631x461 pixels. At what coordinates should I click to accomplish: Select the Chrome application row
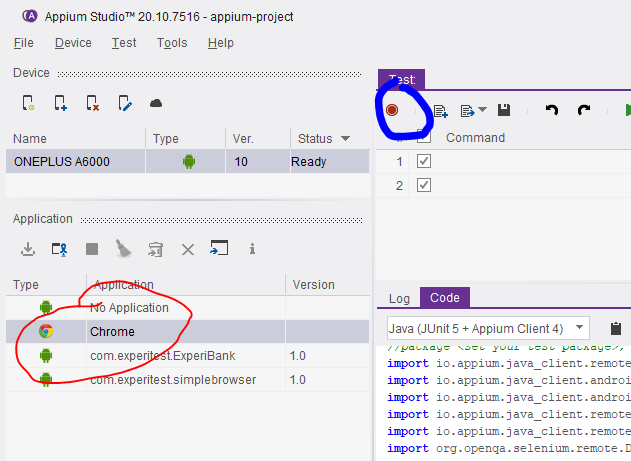click(x=188, y=331)
